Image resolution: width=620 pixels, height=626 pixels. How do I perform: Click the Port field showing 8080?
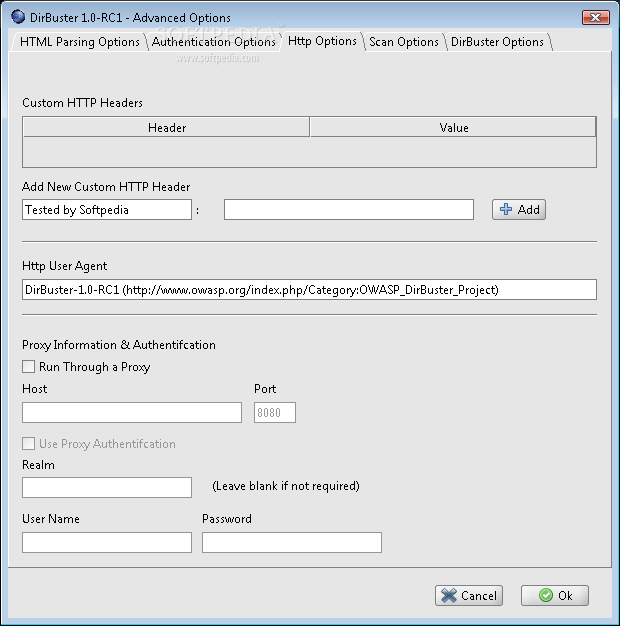pos(275,412)
